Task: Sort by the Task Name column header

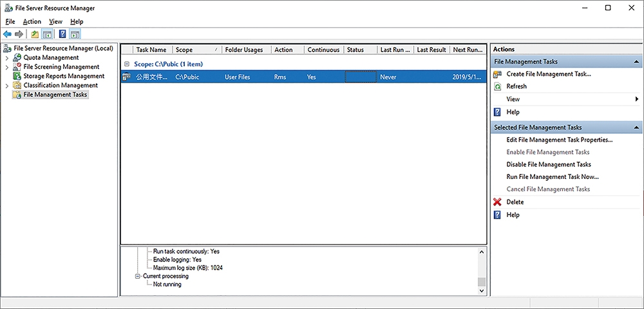Action: pyautogui.click(x=153, y=50)
